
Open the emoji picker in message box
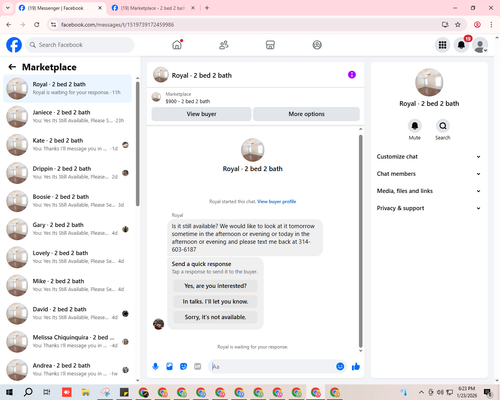[x=340, y=367]
